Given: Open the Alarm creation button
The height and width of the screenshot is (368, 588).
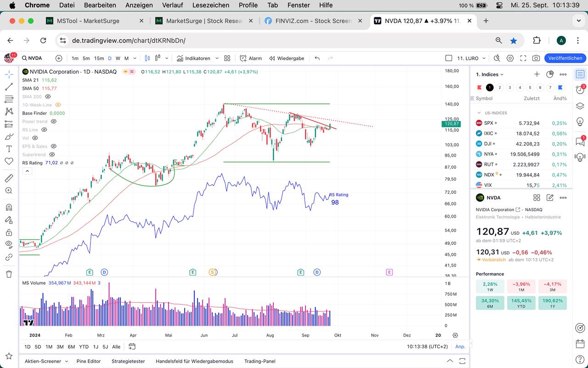Looking at the screenshot, I should tap(251, 58).
